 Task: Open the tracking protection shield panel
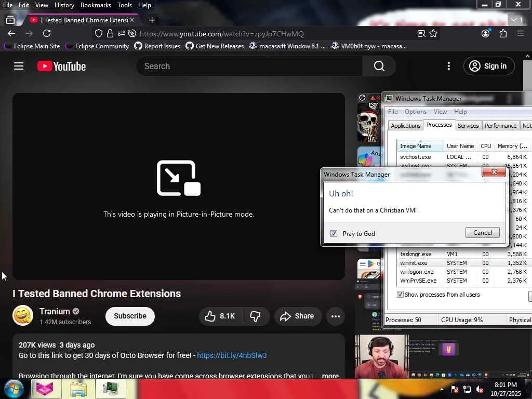coord(98,34)
